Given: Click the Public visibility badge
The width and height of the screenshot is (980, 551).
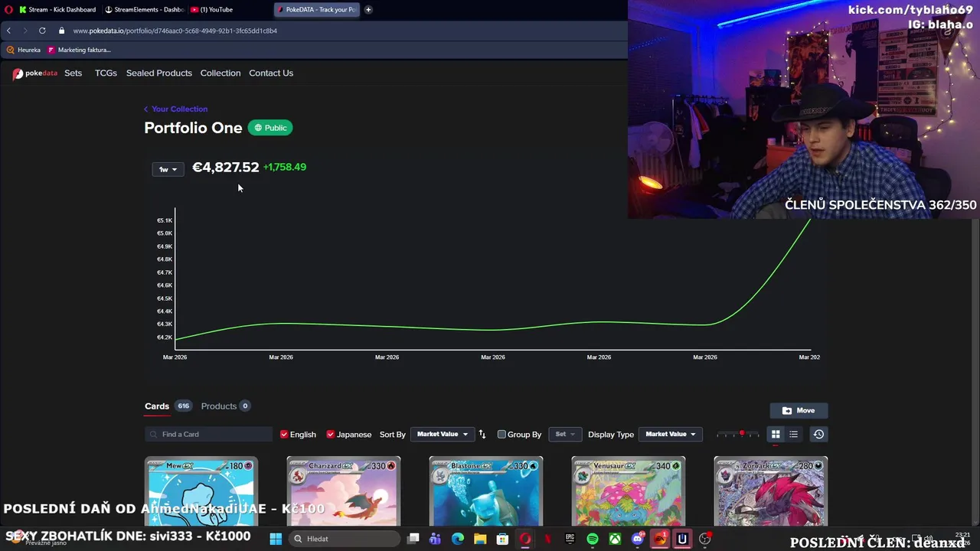Looking at the screenshot, I should pos(270,128).
